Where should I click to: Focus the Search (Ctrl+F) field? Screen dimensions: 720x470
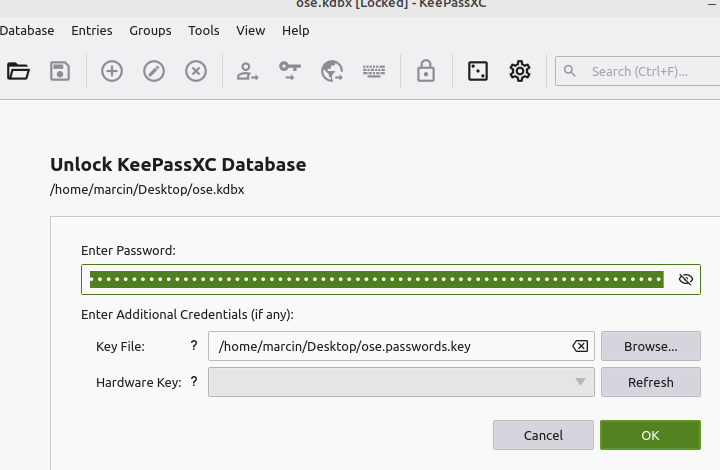click(638, 71)
